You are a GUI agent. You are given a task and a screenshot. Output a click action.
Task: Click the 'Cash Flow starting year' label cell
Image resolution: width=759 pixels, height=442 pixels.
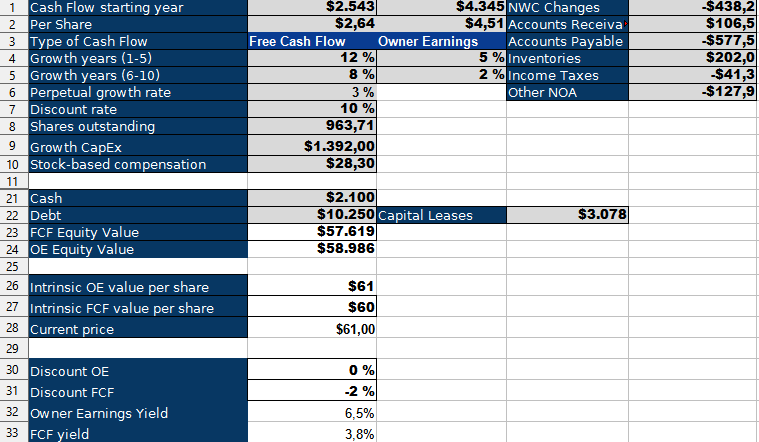pyautogui.click(x=138, y=7)
